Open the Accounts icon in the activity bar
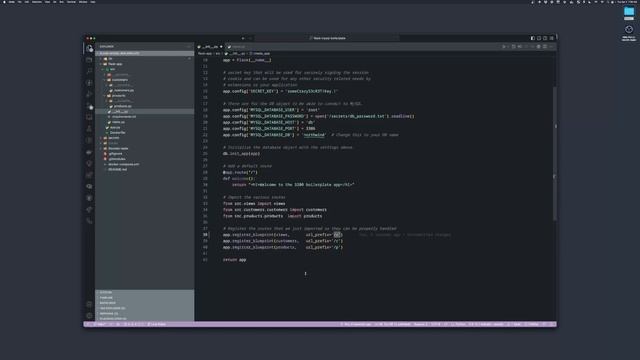This screenshot has height=360, width=640. [x=89, y=304]
